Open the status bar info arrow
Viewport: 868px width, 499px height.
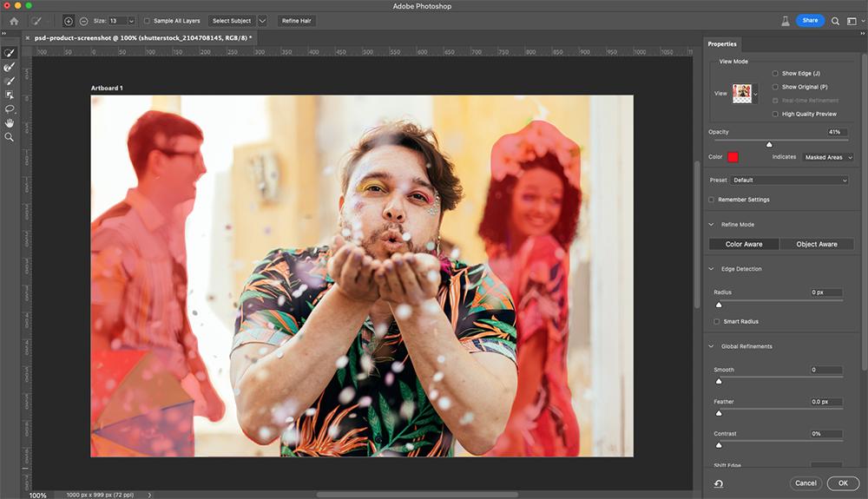[x=149, y=496]
